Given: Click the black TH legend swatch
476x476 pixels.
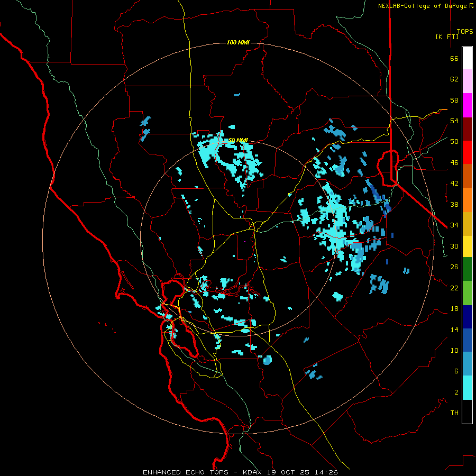Looking at the screenshot, I should (x=467, y=411).
